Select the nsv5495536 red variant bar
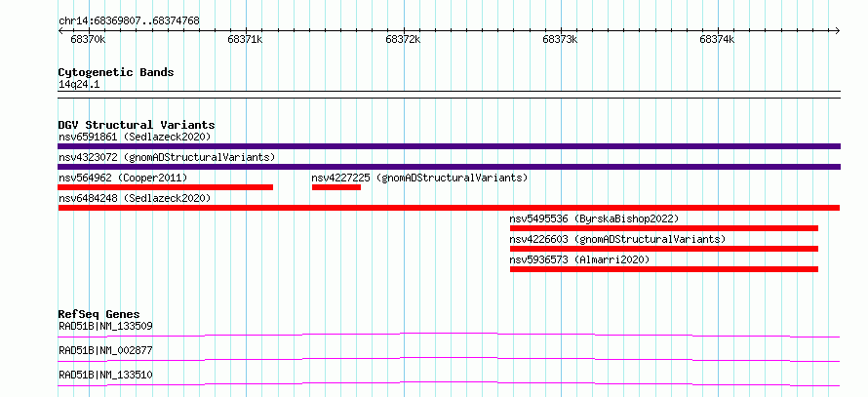The height and width of the screenshot is (397, 868). (664, 228)
